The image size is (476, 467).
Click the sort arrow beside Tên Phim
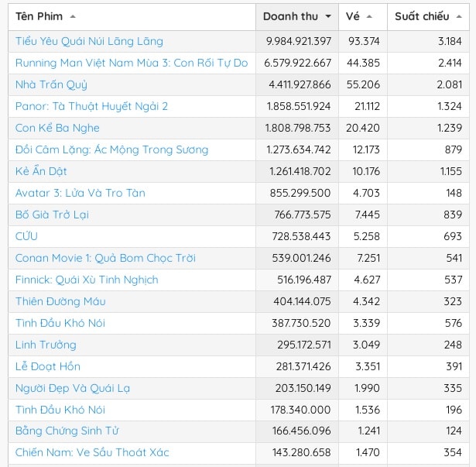pos(73,16)
